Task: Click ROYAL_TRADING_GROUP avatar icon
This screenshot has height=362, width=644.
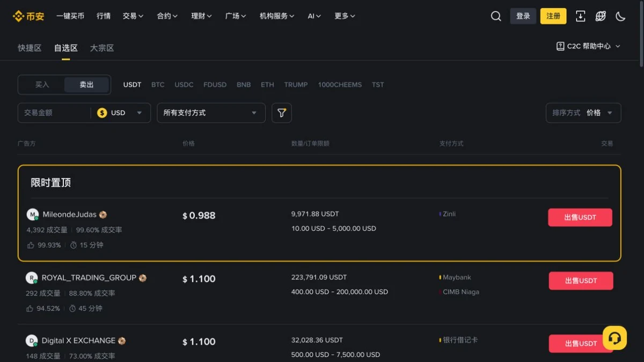Action: pyautogui.click(x=32, y=278)
